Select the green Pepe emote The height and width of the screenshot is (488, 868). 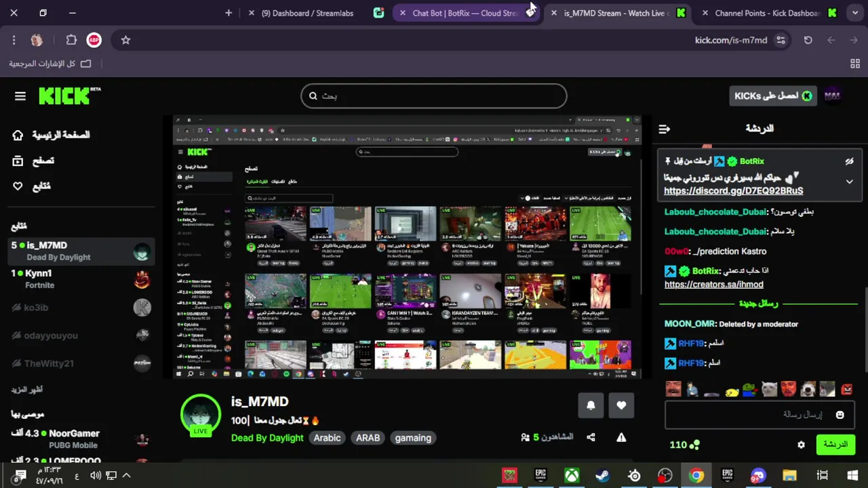[x=749, y=389]
